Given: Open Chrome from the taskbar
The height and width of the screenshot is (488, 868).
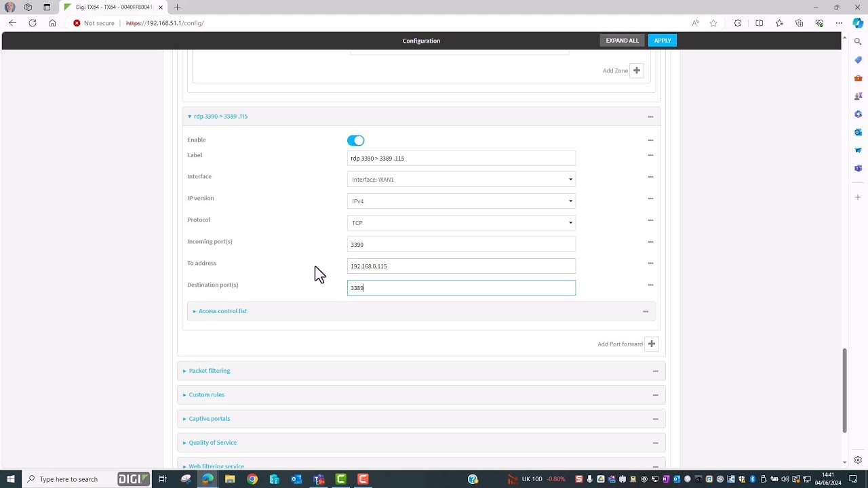Looking at the screenshot, I should [x=252, y=479].
